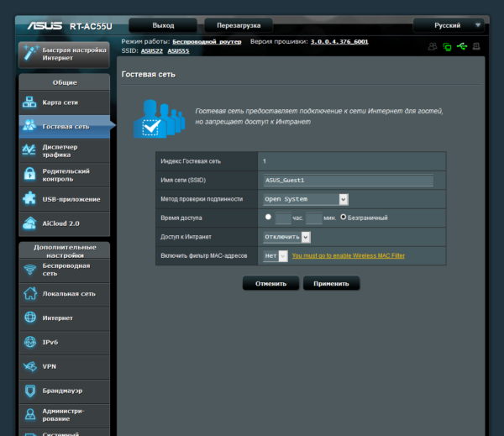Click the Применить apply button
Viewport: 504px width, 436px height.
point(331,283)
